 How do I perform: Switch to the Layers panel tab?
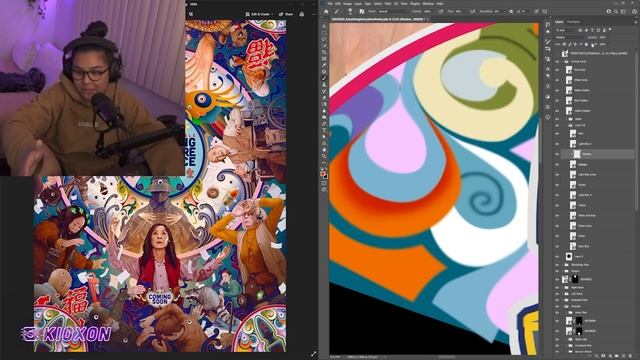click(559, 22)
